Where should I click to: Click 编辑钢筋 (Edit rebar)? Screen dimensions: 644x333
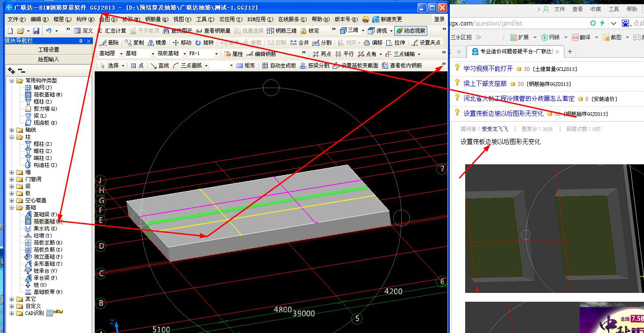click(261, 54)
